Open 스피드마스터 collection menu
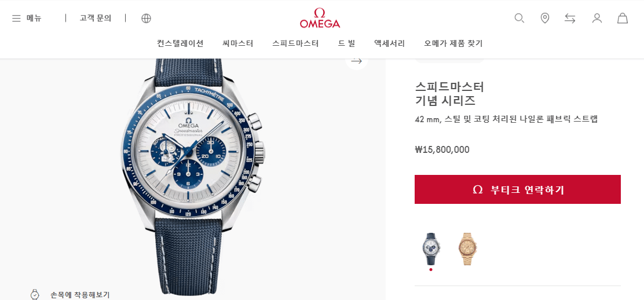Screen dimensions: 644x300 pyautogui.click(x=295, y=43)
